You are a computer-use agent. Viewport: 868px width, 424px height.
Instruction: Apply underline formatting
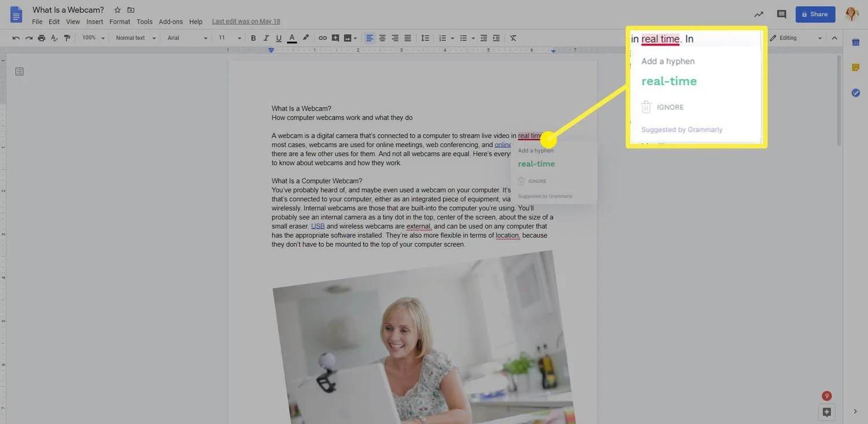coord(278,37)
